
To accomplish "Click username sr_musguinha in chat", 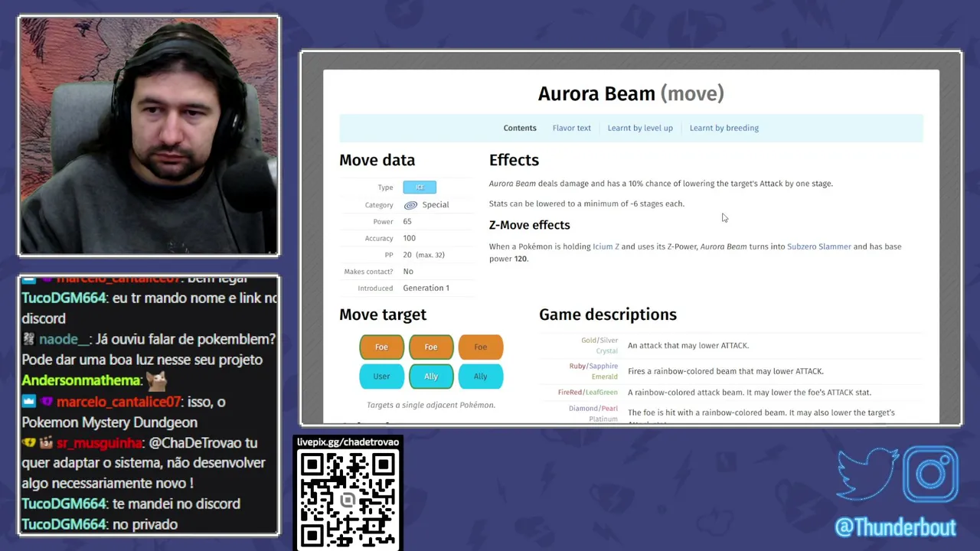I will (99, 443).
